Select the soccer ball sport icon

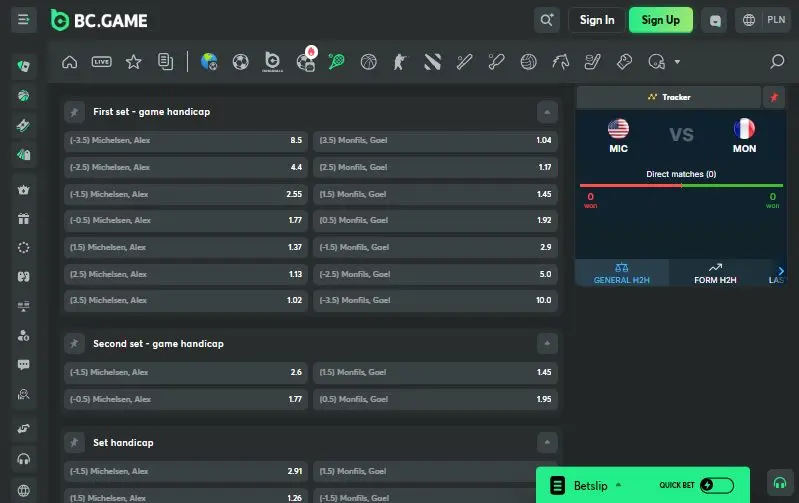[x=240, y=62]
